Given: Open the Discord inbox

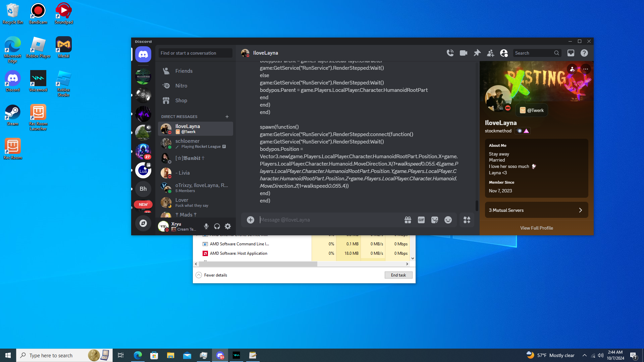Looking at the screenshot, I should pyautogui.click(x=571, y=53).
